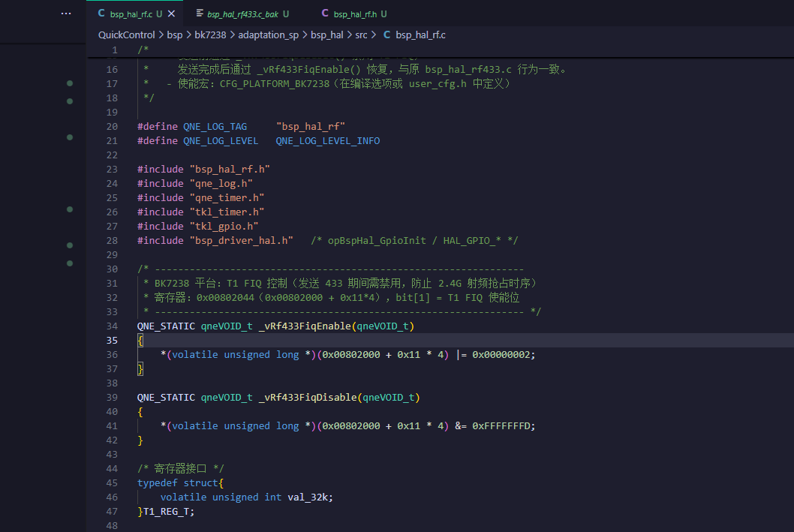Click QNE_LOG_LEVEL_INFO value
This screenshot has height=532, width=794.
pyautogui.click(x=328, y=141)
